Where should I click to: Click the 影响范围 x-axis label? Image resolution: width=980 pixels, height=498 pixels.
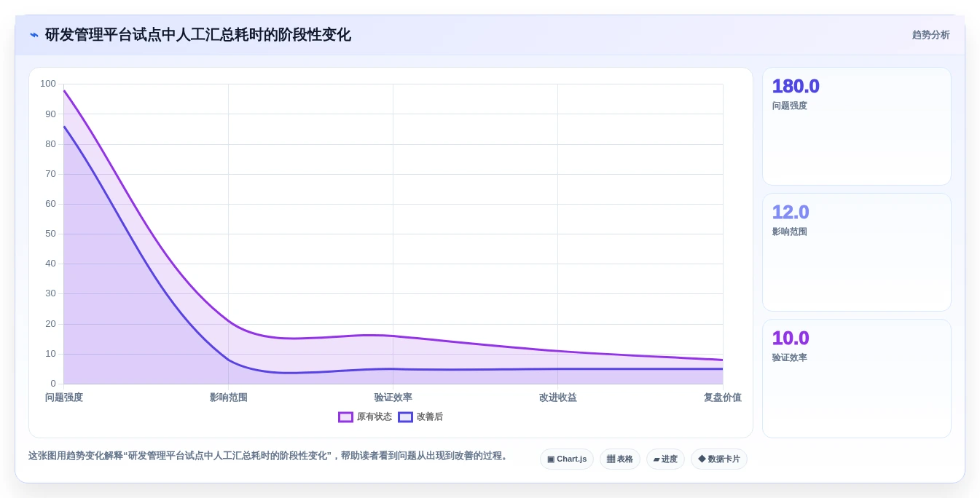click(229, 398)
